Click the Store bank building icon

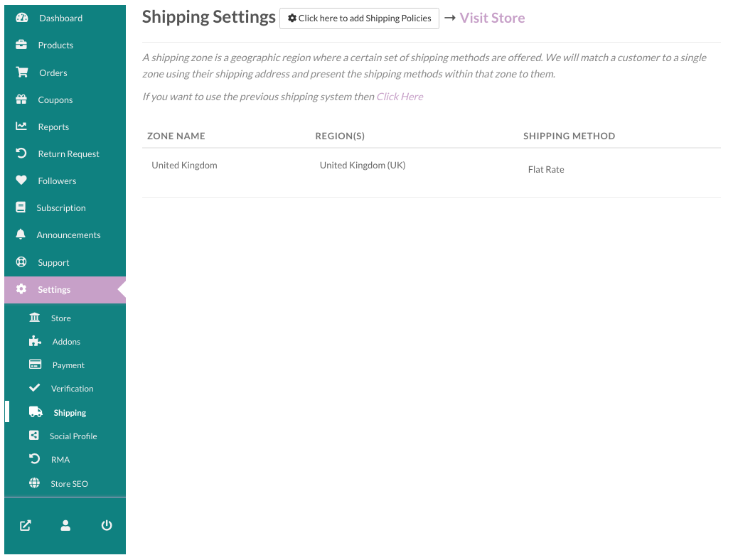(x=35, y=317)
